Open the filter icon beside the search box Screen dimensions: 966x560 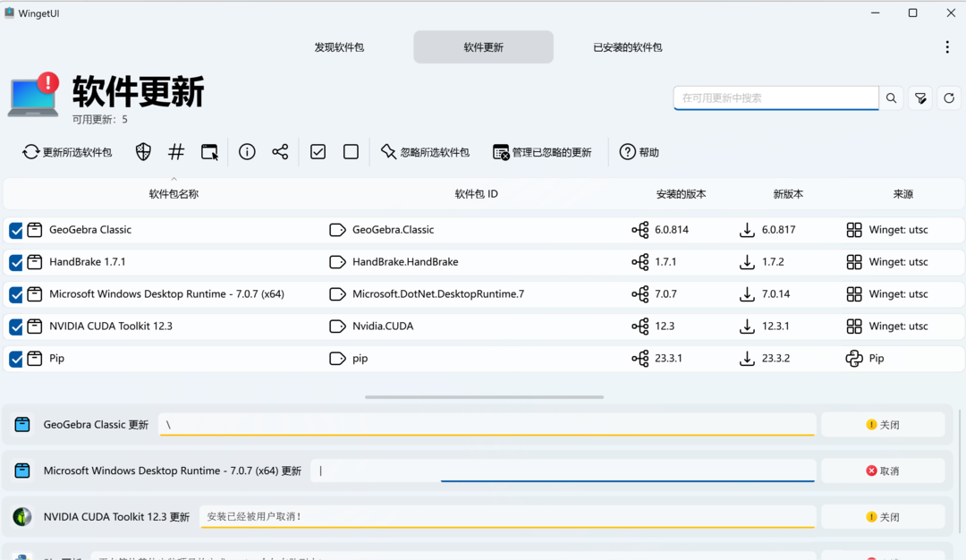pos(920,98)
